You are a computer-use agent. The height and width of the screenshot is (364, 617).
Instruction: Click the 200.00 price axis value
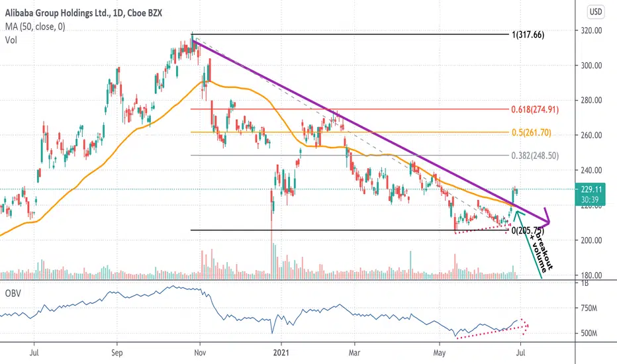coord(591,240)
